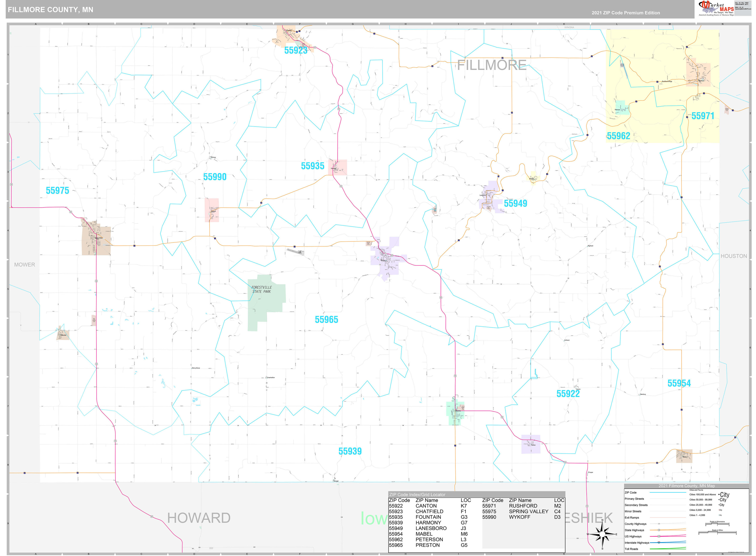Select the 55954 Mabel ZIP label
Viewport: 756px width, 556px height.
point(679,383)
